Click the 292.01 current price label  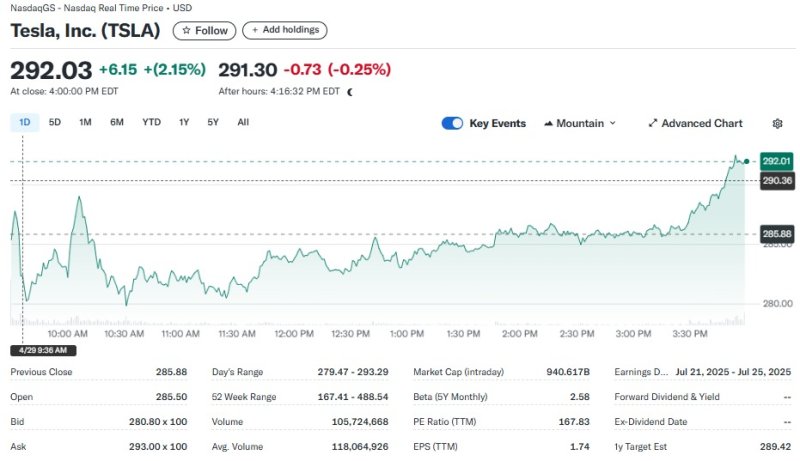click(x=777, y=161)
